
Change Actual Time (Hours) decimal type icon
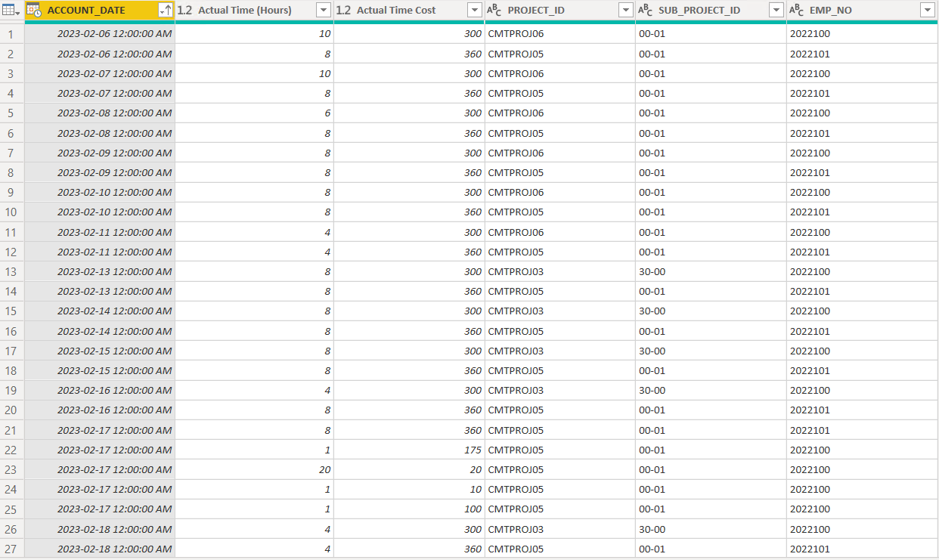click(x=184, y=11)
